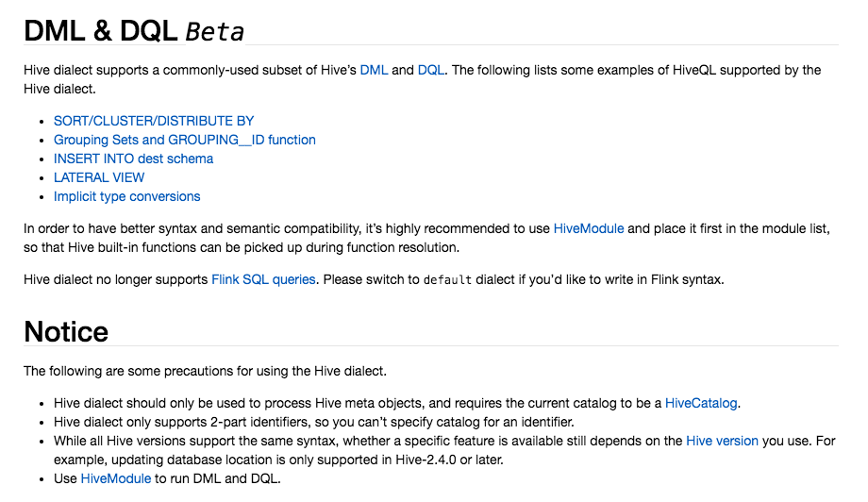Open the LATERAL VIEW link
Image resolution: width=868 pixels, height=502 pixels.
click(x=99, y=177)
